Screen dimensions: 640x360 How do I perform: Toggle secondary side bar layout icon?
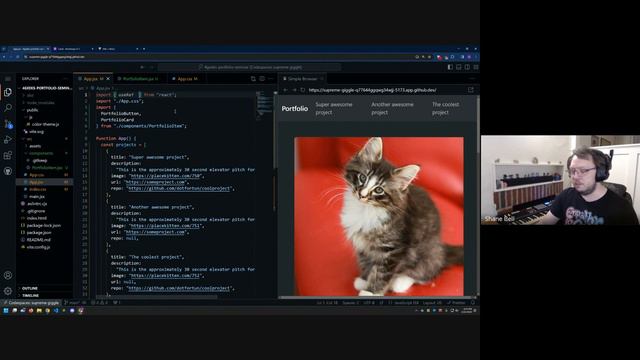(x=467, y=67)
